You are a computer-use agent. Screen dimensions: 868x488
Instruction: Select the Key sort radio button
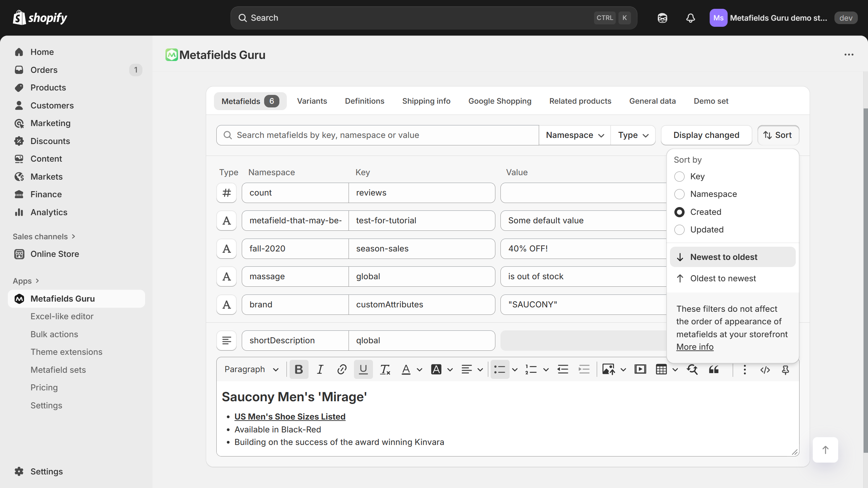pos(679,177)
